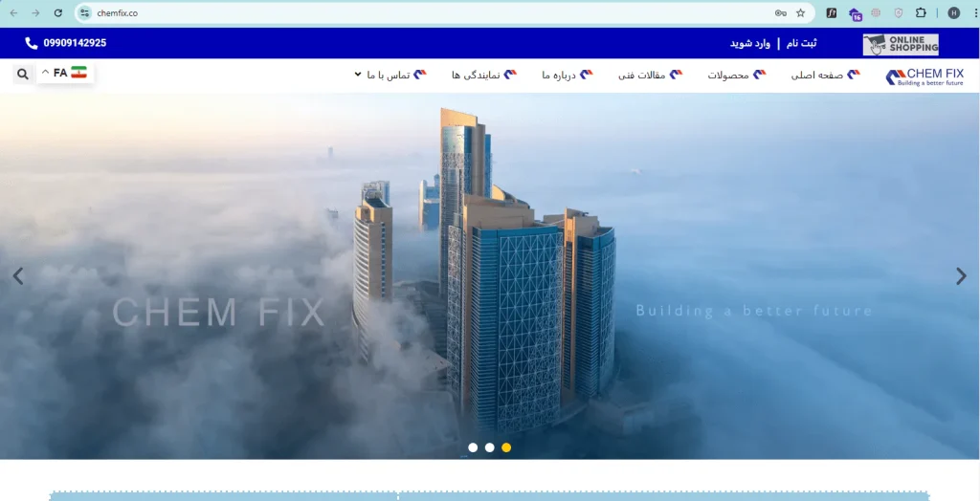
Task: Go to next slide with right arrow
Action: (x=961, y=276)
